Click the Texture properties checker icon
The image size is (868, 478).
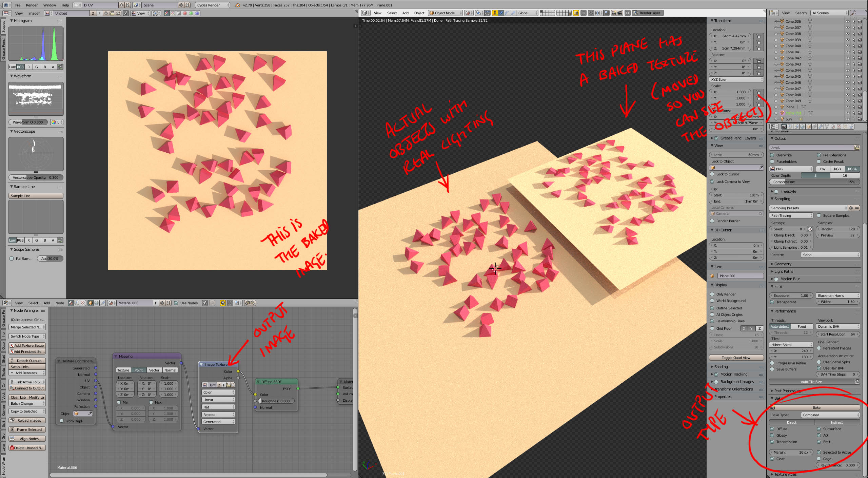(x=839, y=126)
